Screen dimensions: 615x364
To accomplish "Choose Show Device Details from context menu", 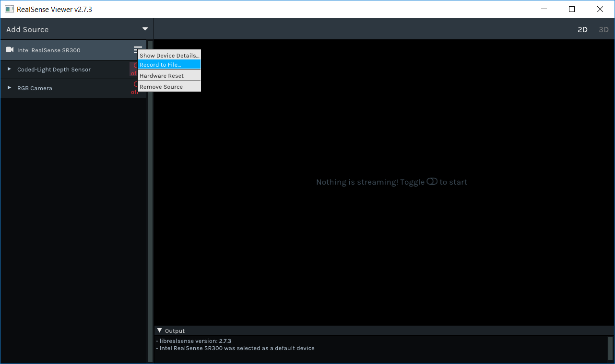I will [169, 56].
